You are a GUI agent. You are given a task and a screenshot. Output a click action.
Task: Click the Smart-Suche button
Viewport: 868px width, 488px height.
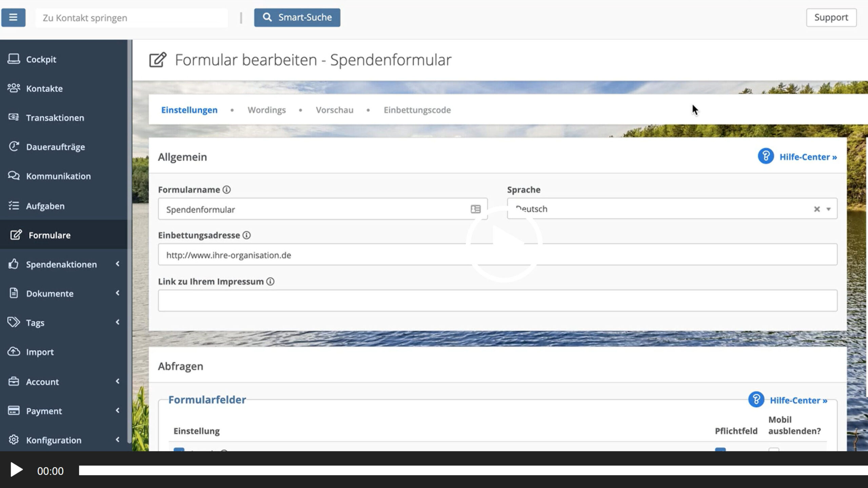coord(297,17)
